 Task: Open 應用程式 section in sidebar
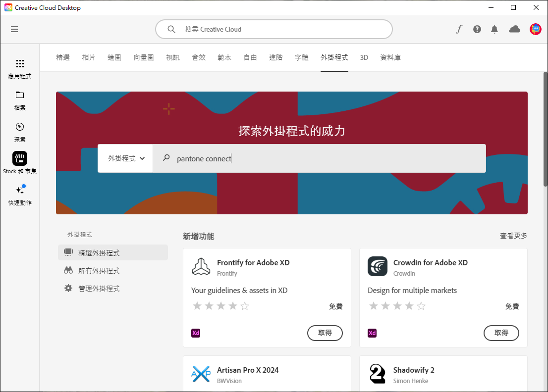click(20, 68)
